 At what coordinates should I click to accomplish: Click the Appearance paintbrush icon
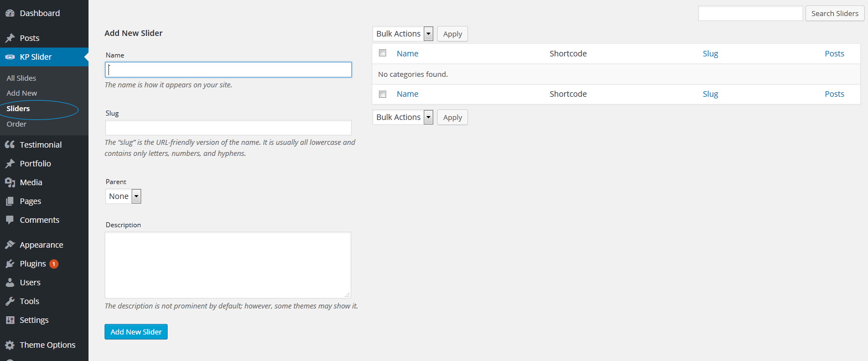10,245
